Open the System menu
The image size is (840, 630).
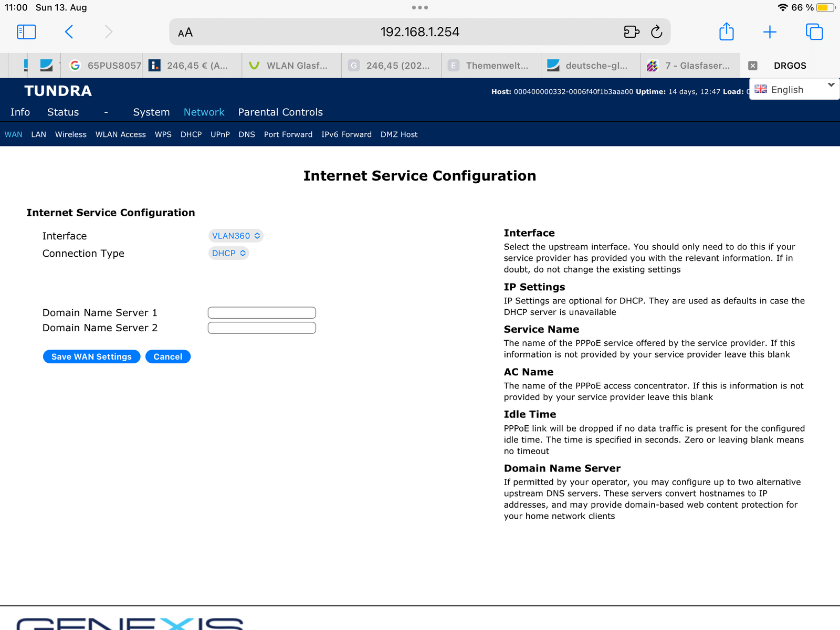coord(151,112)
